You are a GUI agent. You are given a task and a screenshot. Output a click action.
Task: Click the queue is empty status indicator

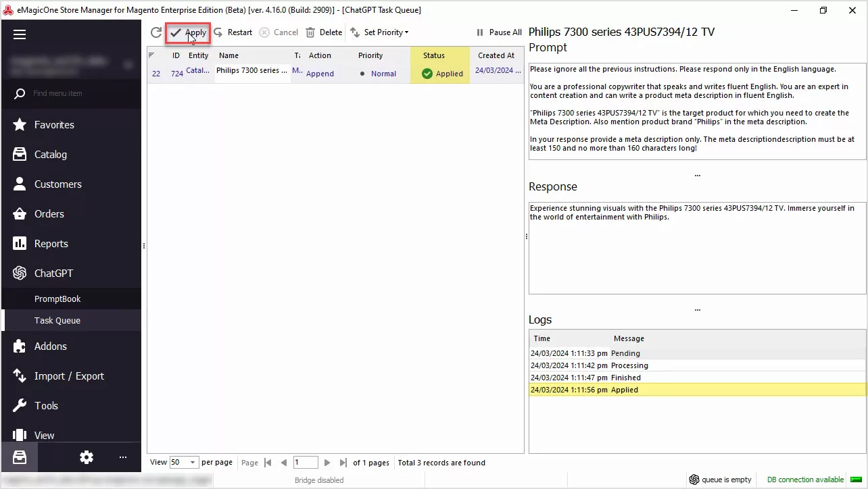click(721, 480)
